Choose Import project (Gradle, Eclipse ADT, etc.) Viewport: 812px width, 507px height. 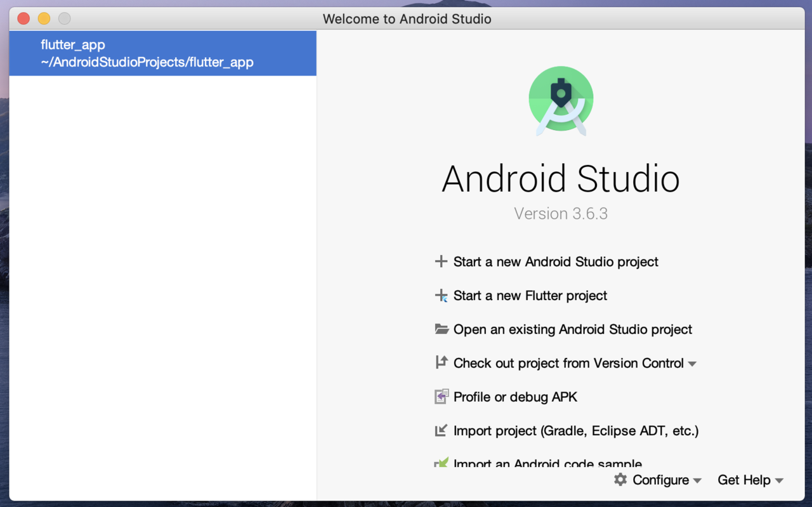click(576, 431)
